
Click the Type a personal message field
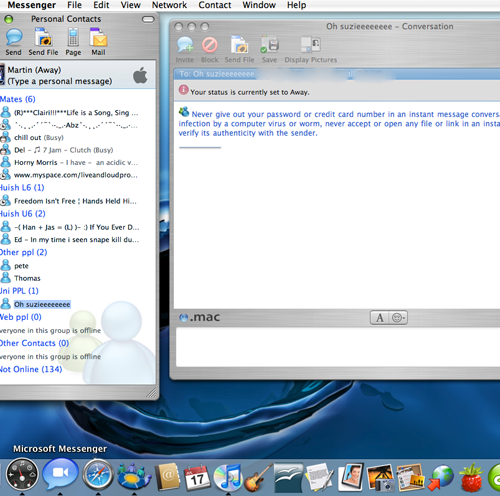[60, 81]
